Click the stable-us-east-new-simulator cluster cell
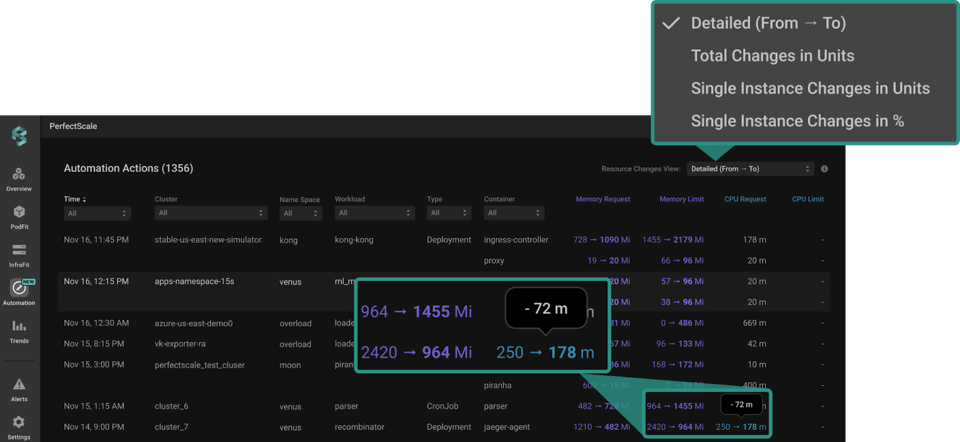 pyautogui.click(x=208, y=240)
